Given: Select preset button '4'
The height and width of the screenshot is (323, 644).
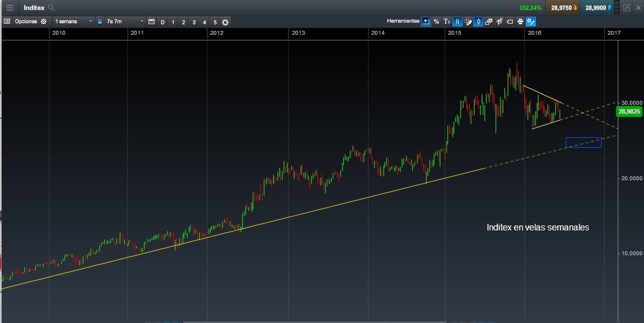Looking at the screenshot, I should [x=205, y=22].
